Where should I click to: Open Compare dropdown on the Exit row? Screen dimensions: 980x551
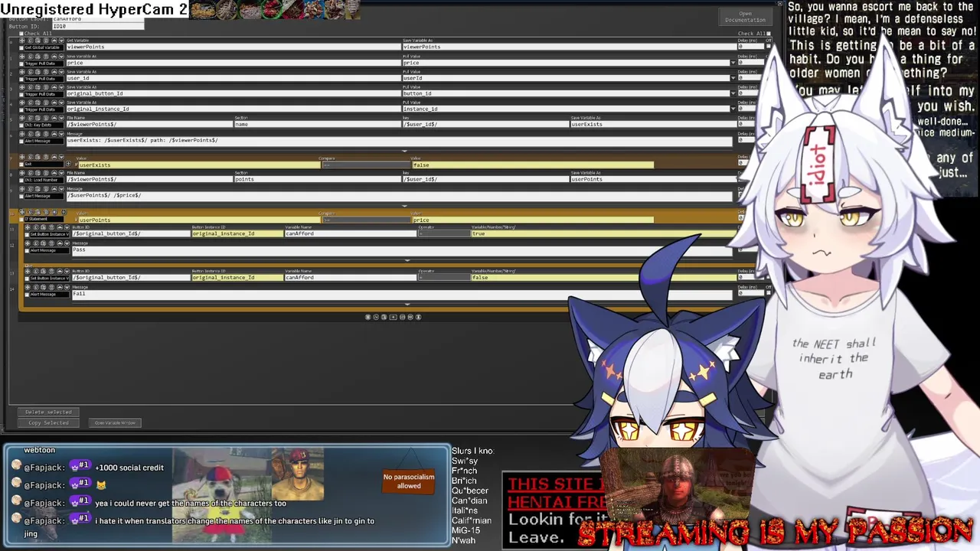366,165
